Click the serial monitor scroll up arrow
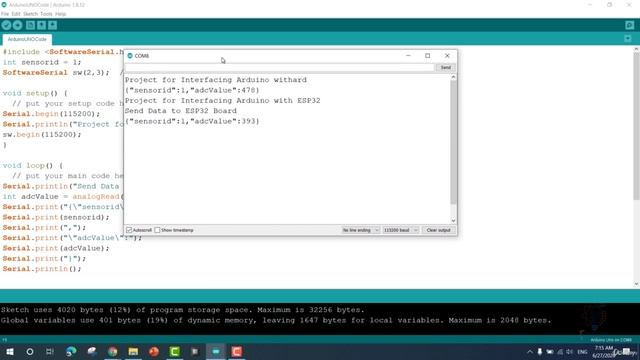 (x=453, y=77)
